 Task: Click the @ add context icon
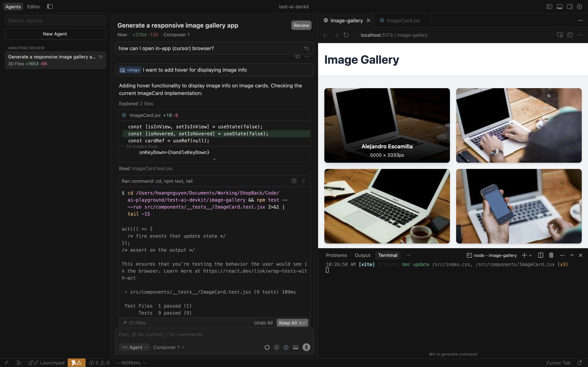point(276,347)
